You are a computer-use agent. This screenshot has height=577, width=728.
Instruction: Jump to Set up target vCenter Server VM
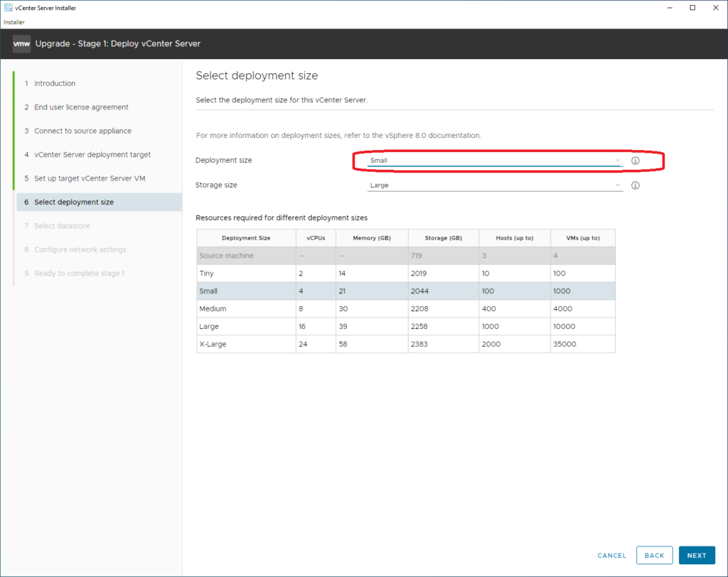point(90,178)
